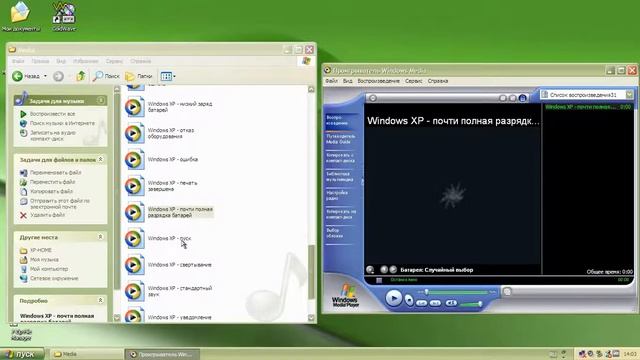Click the Поиск (Search) button in Explorer

coord(106,76)
